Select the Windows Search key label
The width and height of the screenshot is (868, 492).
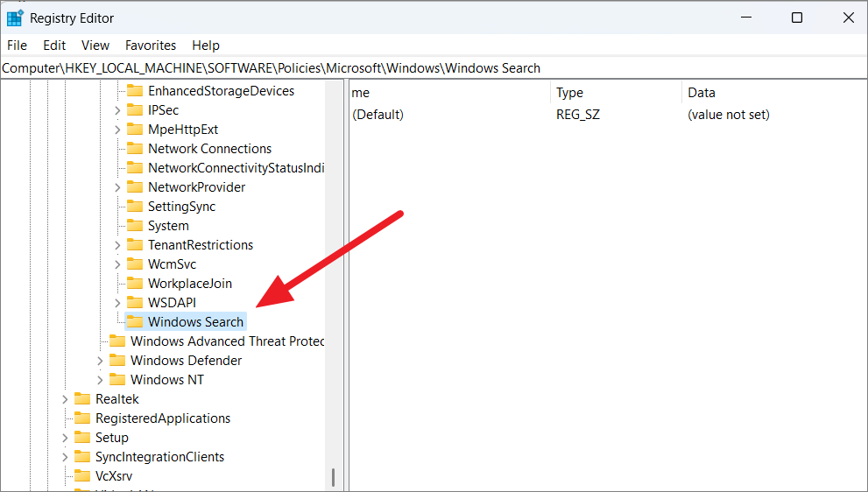tap(195, 322)
